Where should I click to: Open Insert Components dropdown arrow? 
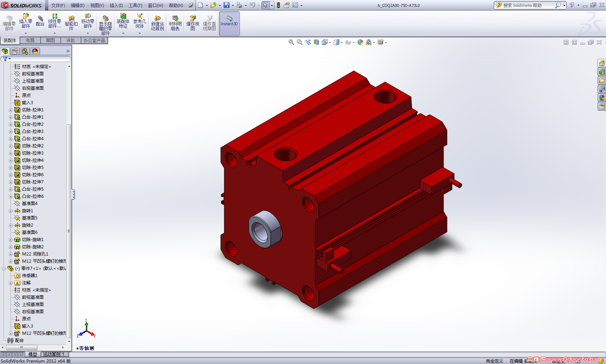coord(26,33)
